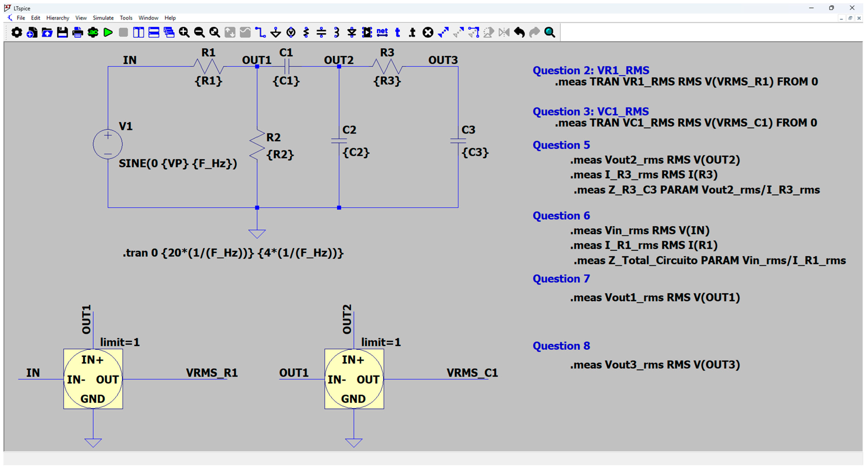Open the Window menu
The width and height of the screenshot is (868, 468).
(x=148, y=18)
